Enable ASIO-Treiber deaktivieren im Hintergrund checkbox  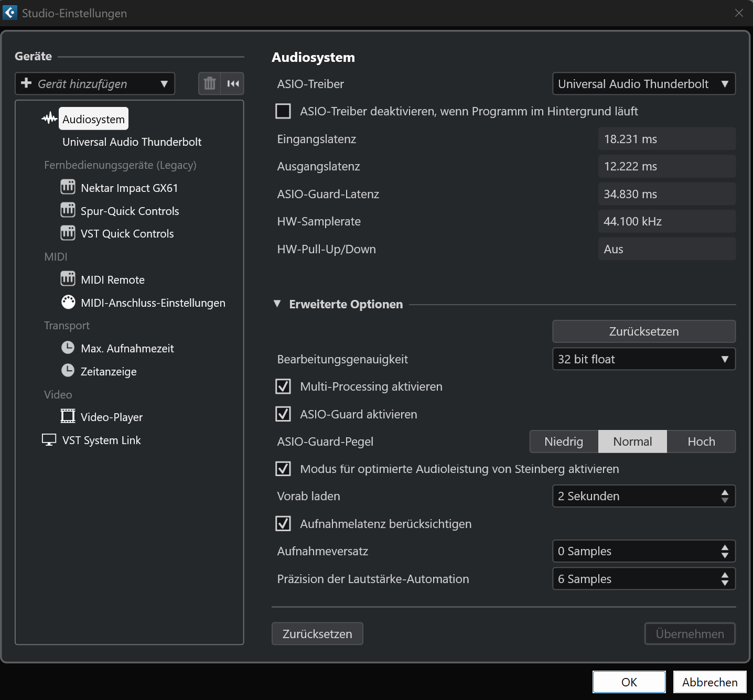pyautogui.click(x=283, y=111)
